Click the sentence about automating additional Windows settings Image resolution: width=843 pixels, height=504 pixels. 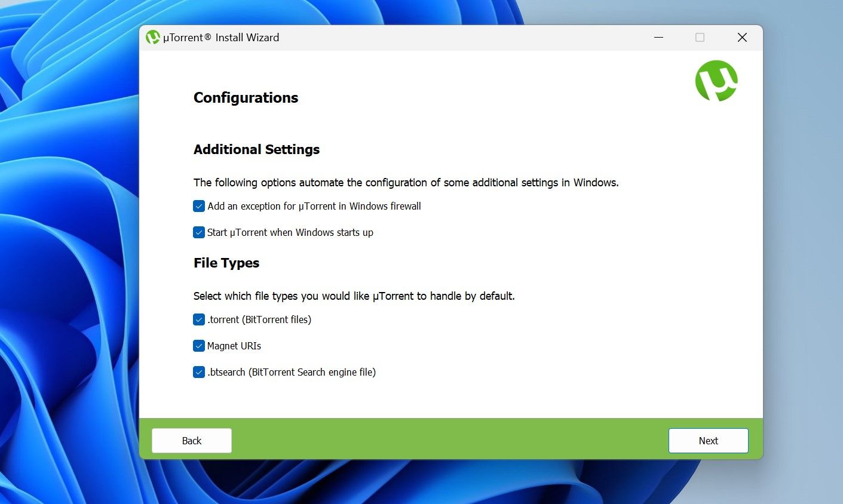[406, 182]
